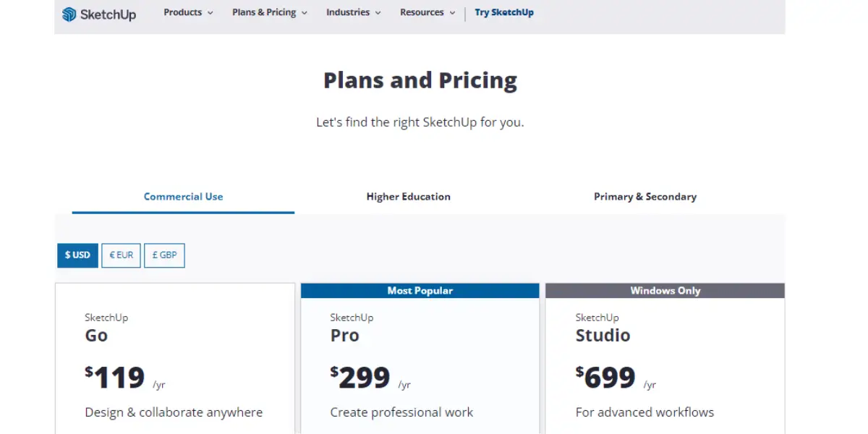Click the SketchUp Go plan title
This screenshot has width=868, height=434.
(x=106, y=328)
